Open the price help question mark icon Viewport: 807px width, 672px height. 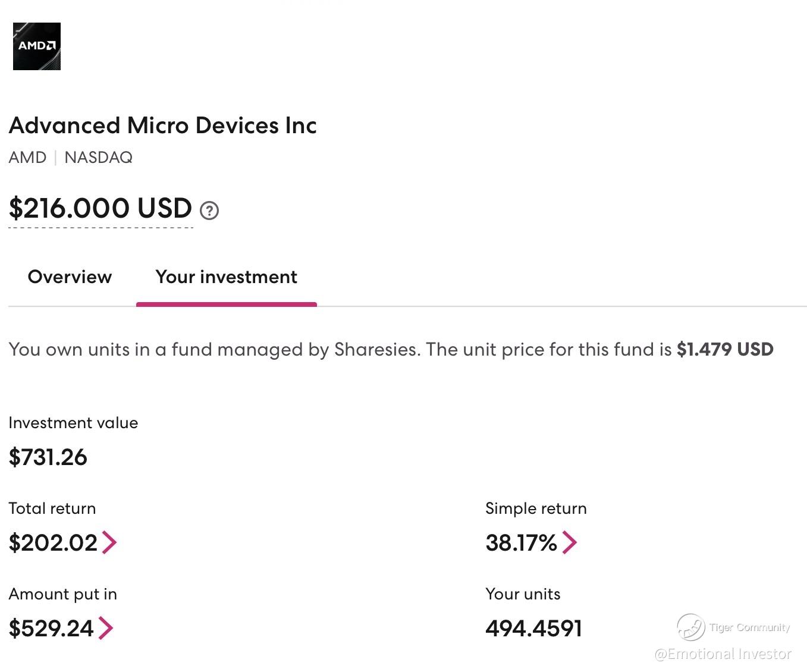tap(209, 211)
